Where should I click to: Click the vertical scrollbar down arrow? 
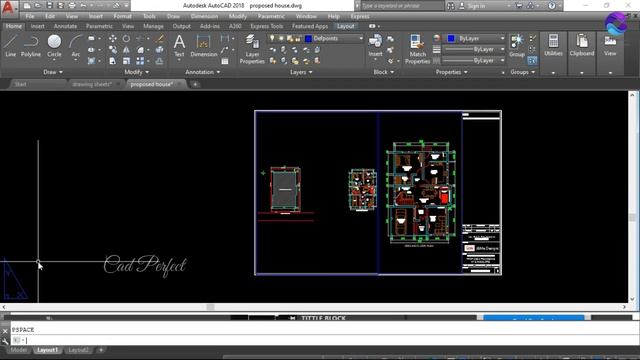pos(632,299)
